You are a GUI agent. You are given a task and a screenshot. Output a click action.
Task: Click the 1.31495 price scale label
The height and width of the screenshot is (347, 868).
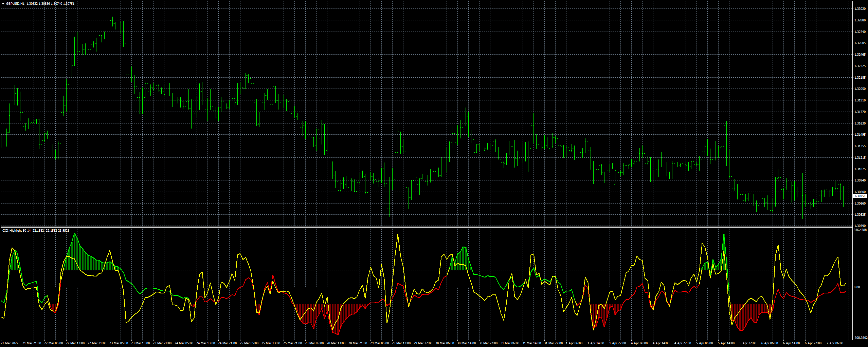[x=860, y=135]
